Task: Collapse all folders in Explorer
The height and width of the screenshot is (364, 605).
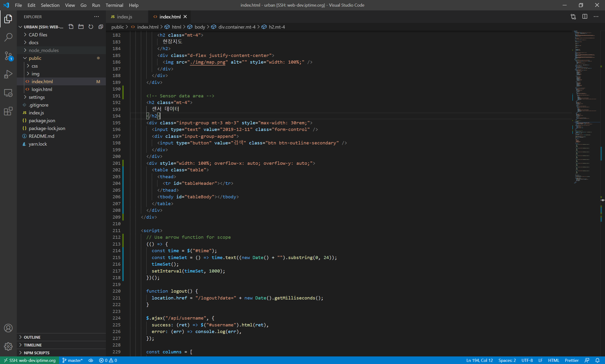Action: tap(100, 27)
